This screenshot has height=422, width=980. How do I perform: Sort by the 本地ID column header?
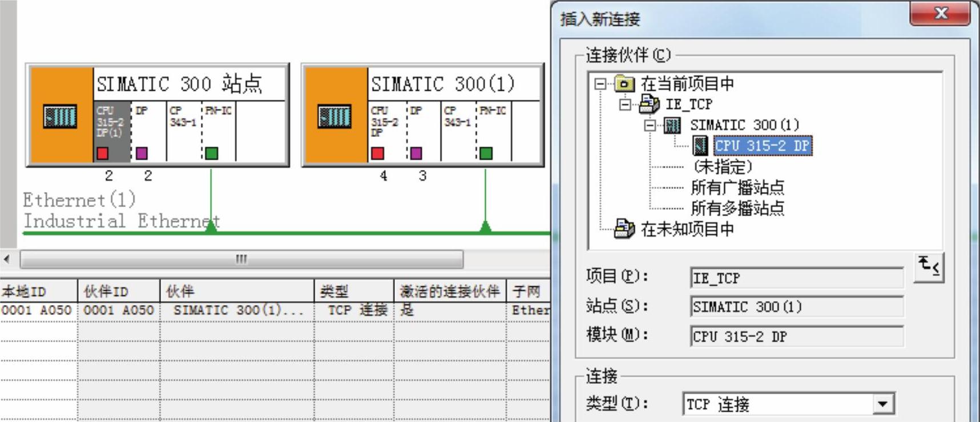point(39,291)
